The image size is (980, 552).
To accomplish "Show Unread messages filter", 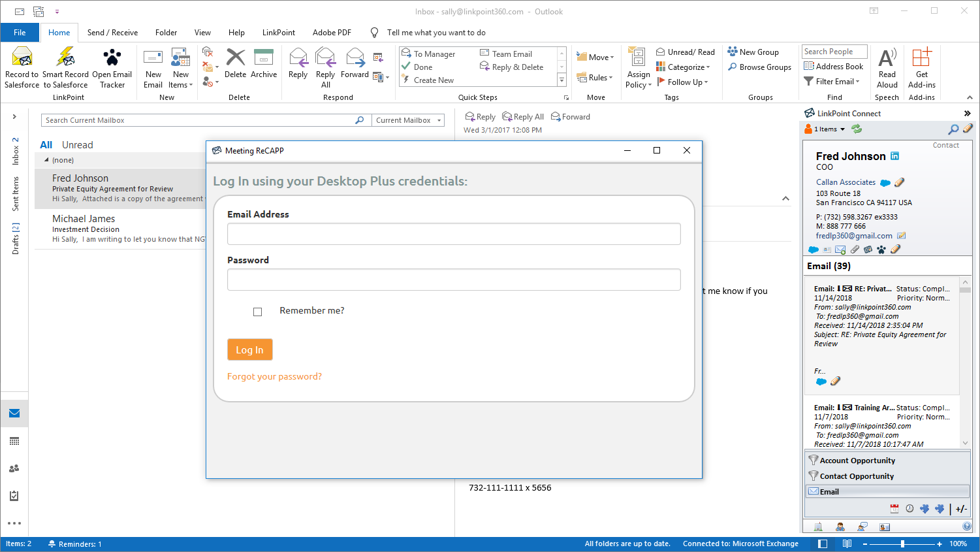I will (x=77, y=145).
